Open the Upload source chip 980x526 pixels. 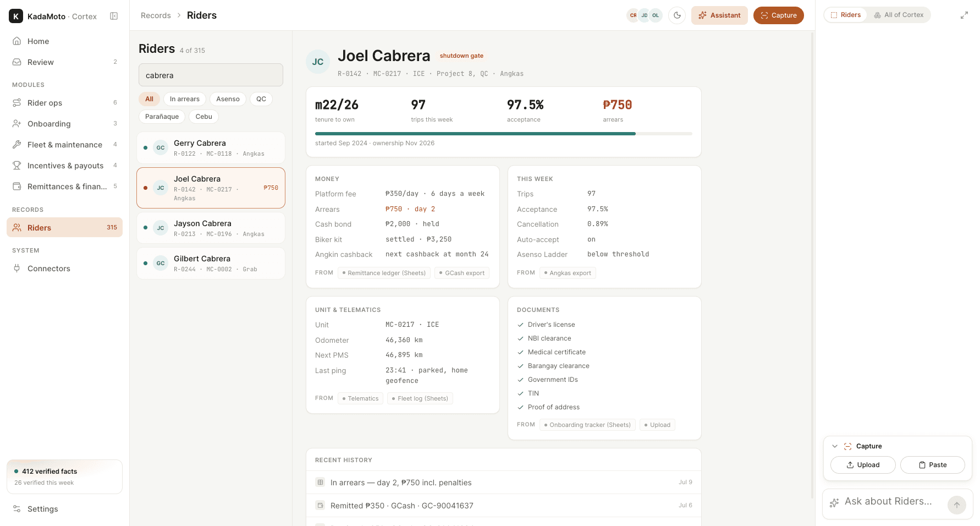click(657, 425)
